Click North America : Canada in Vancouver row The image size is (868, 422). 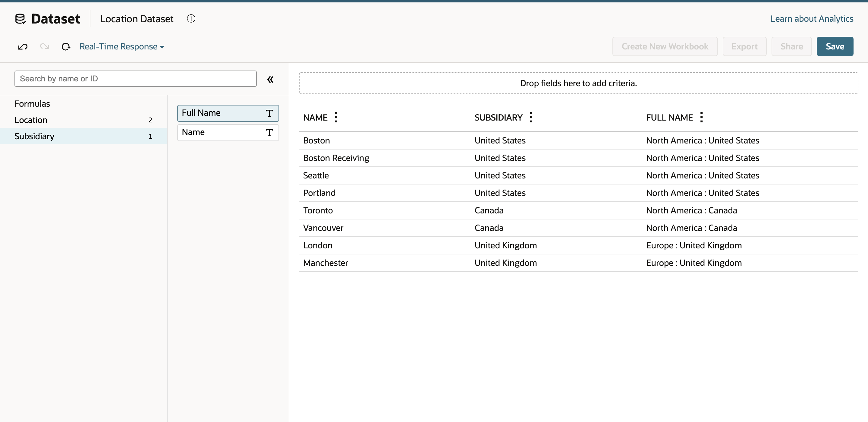coord(691,228)
